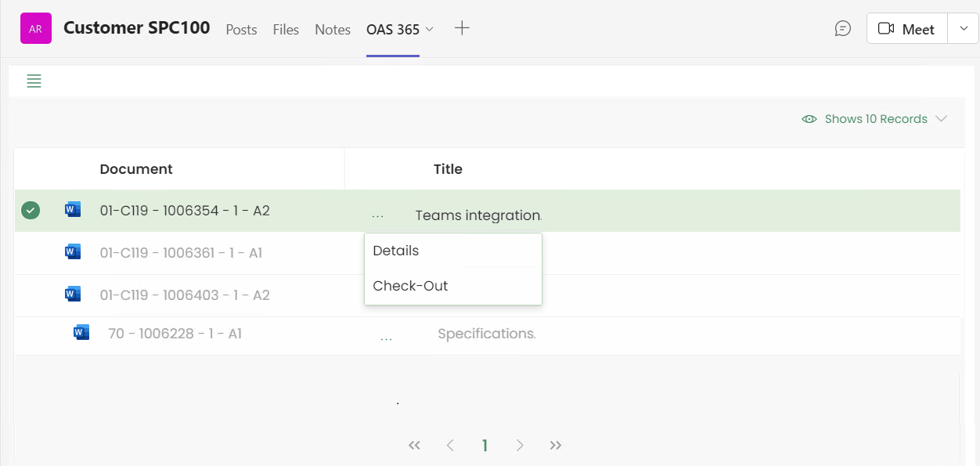Screen dimensions: 980x466
Task: Open the hamburger menu icon
Action: (34, 81)
